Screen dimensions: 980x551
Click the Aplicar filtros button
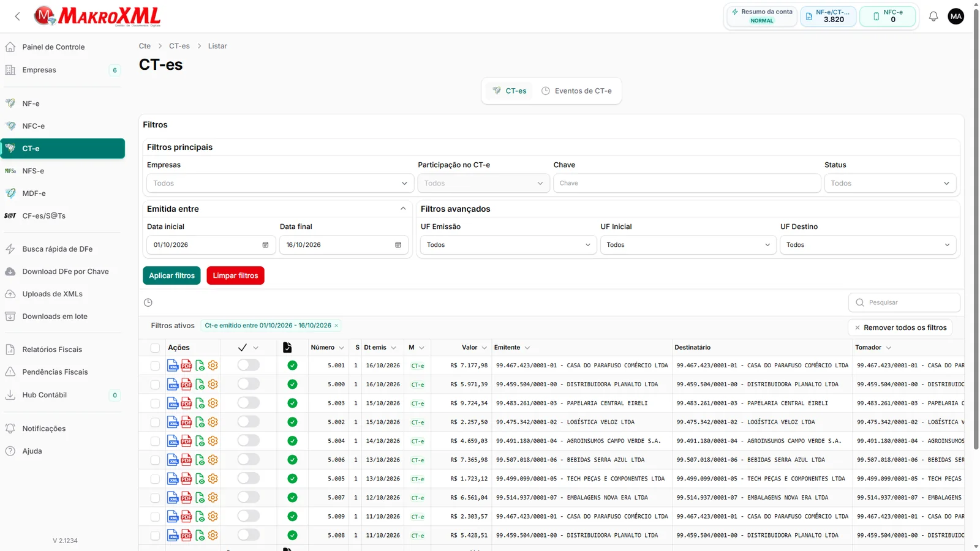coord(172,275)
